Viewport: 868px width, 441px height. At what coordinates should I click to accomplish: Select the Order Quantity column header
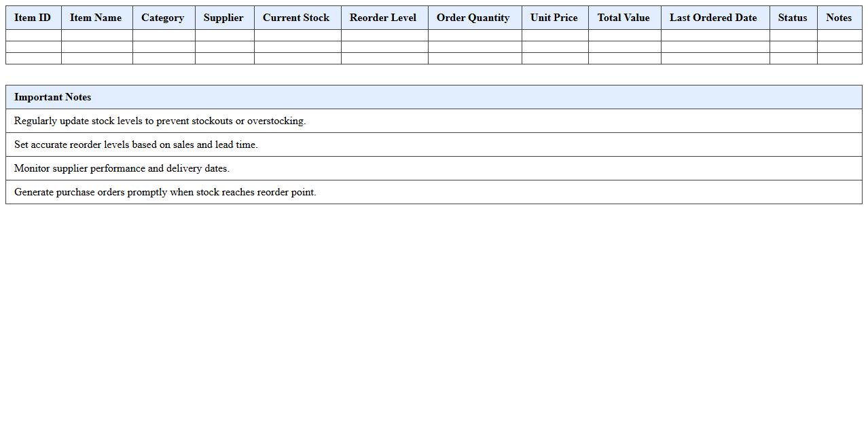click(474, 18)
